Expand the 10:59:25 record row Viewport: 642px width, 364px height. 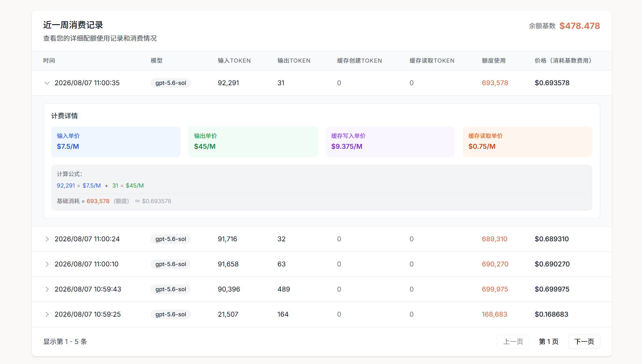click(x=47, y=314)
